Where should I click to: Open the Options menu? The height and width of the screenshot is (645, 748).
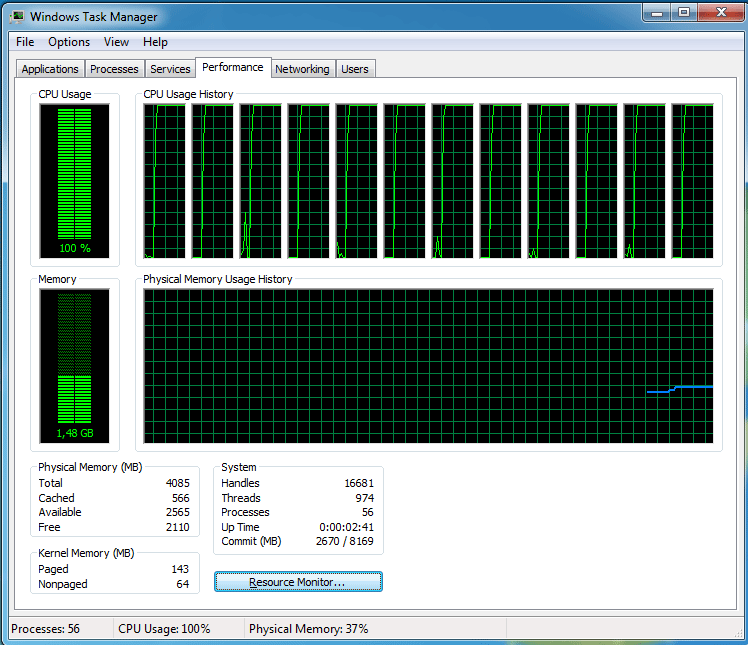pos(69,42)
